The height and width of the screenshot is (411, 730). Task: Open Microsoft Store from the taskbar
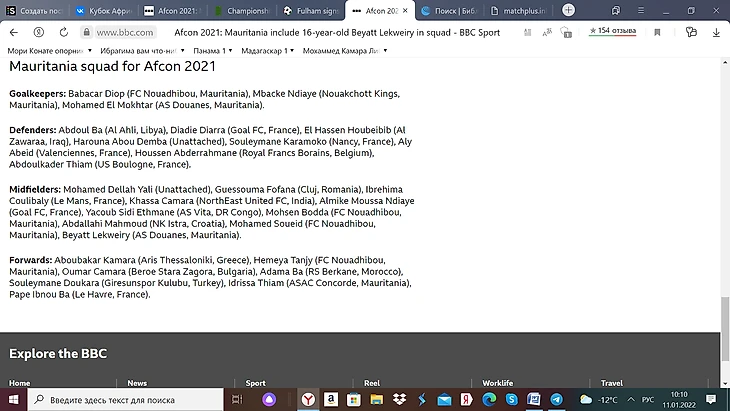pos(354,399)
